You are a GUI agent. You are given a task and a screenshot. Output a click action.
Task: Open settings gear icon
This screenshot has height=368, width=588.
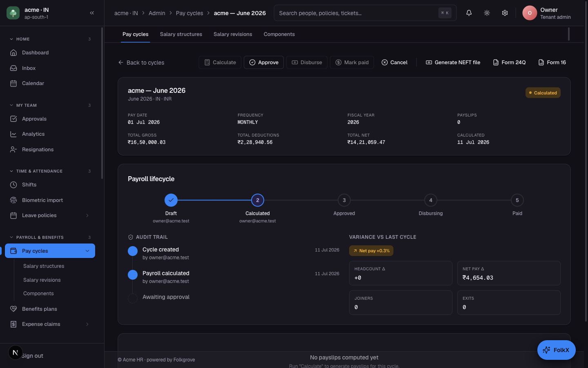tap(505, 13)
